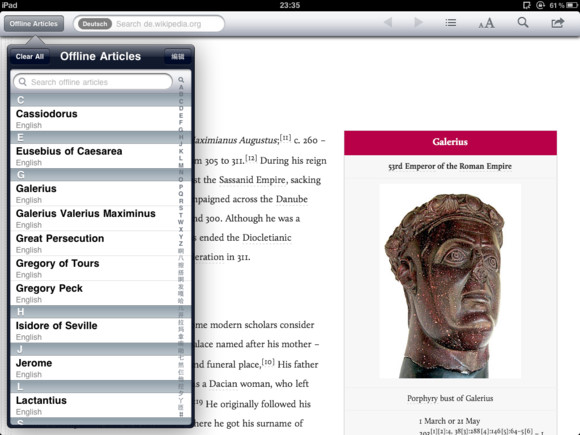
Task: Focus the Search offline articles field
Action: point(93,82)
